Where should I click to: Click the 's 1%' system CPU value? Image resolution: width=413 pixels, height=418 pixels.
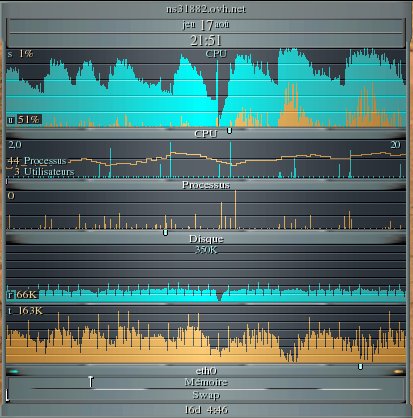[20, 54]
